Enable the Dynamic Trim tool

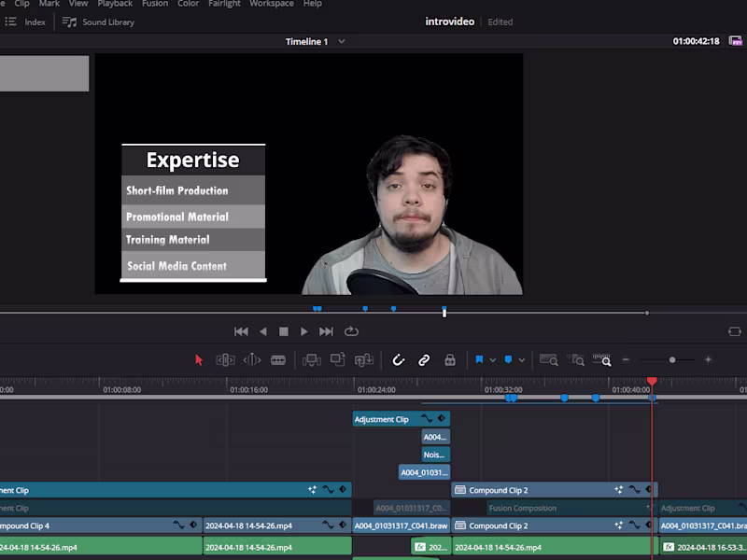(252, 359)
